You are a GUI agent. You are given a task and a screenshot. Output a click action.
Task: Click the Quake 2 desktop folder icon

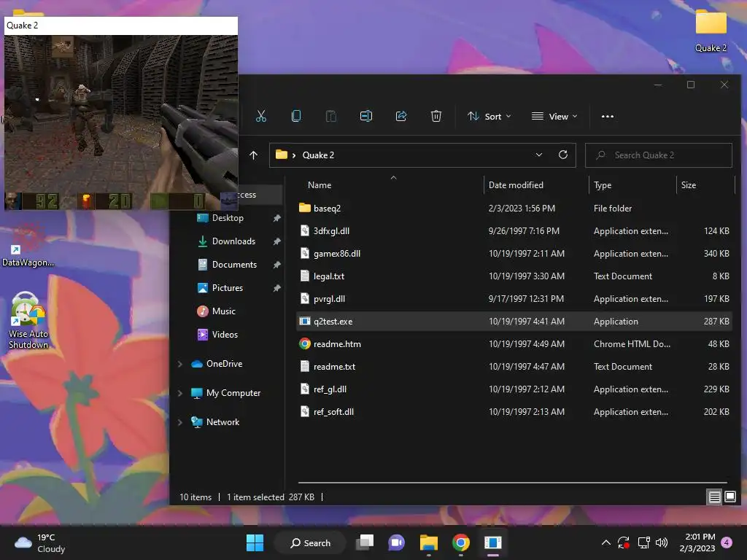[x=711, y=31]
